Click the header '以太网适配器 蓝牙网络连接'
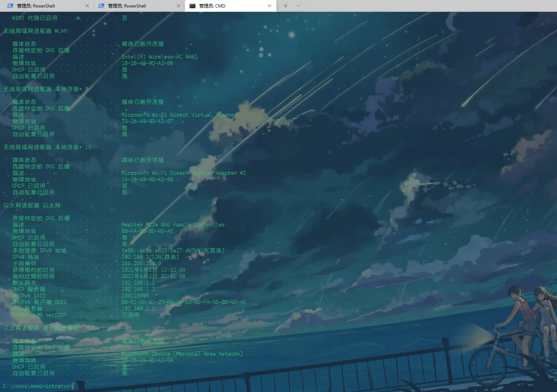 tap(41, 328)
